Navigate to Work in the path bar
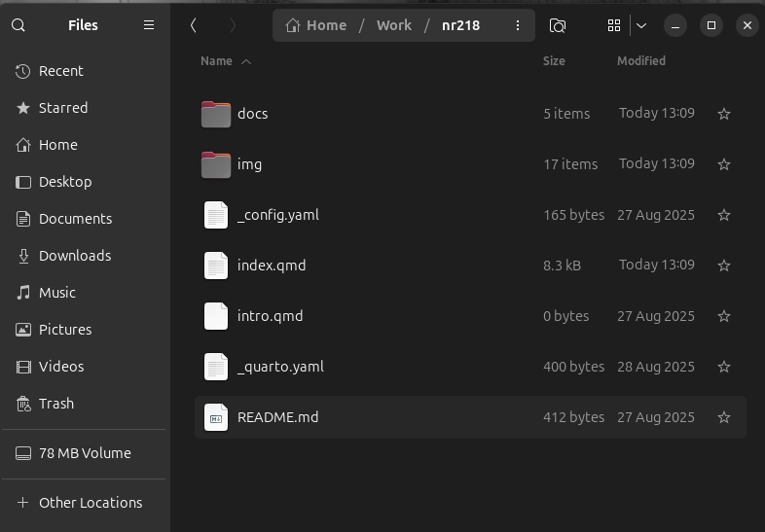Viewport: 765px width, 532px height. (394, 25)
